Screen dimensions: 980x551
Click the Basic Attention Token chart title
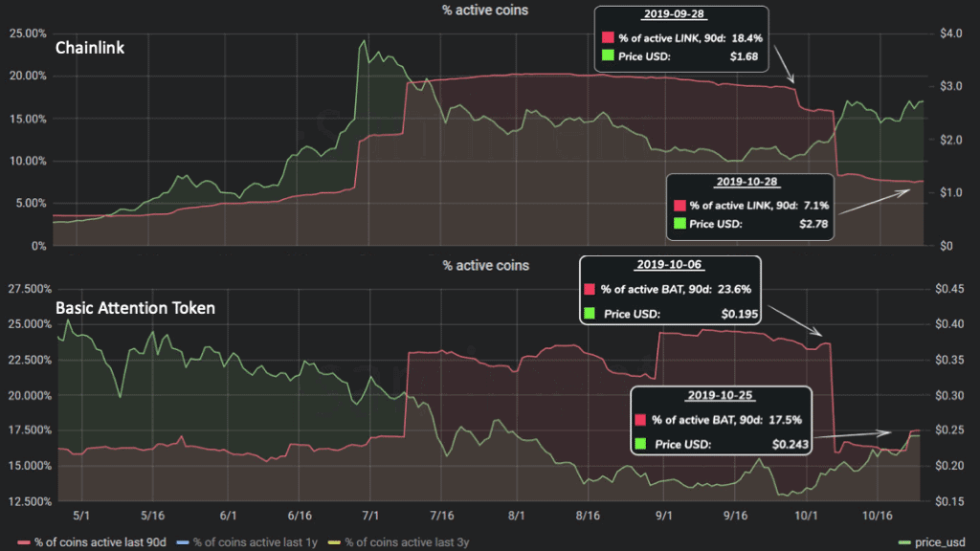point(135,308)
